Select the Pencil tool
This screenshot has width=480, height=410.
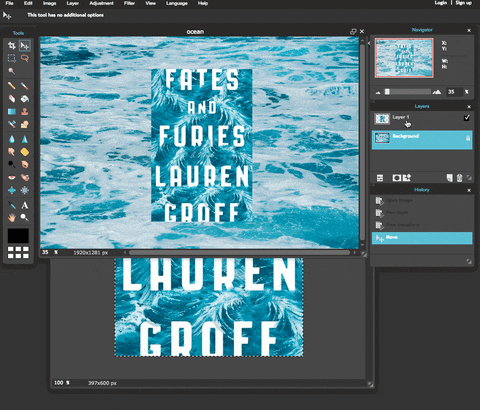coord(12,86)
